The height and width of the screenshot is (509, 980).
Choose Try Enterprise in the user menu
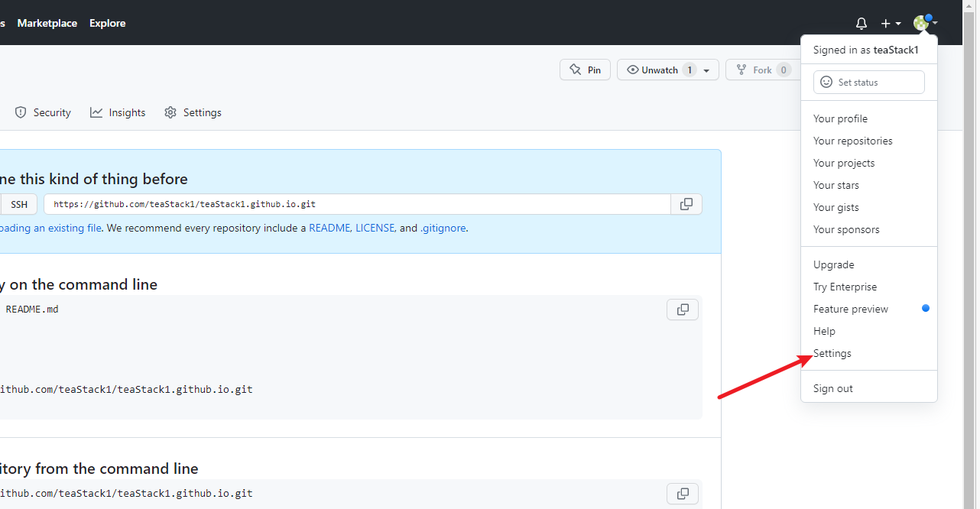pyautogui.click(x=868, y=287)
